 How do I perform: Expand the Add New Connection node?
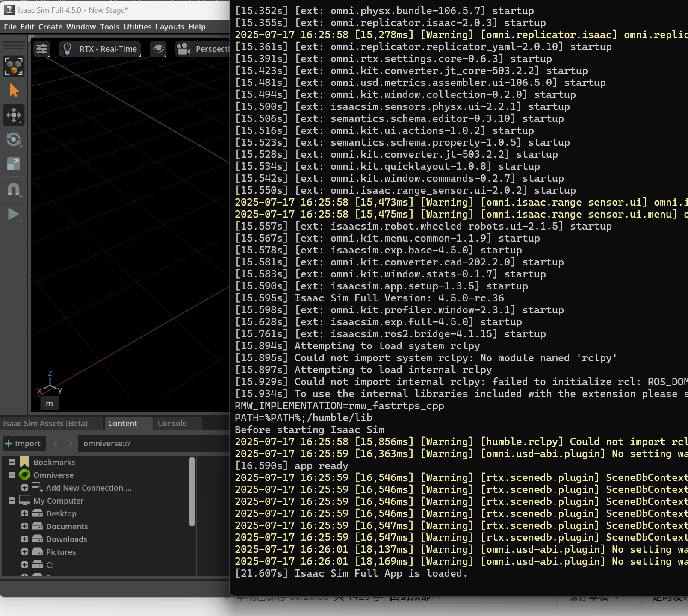point(25,487)
